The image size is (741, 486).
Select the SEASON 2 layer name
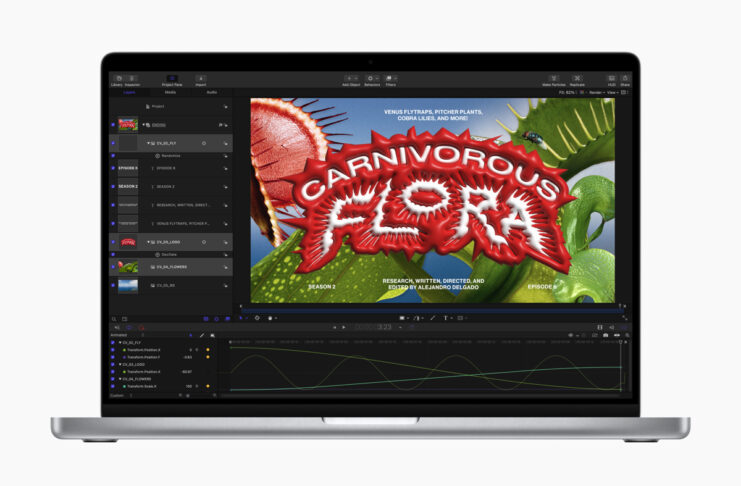[165, 186]
